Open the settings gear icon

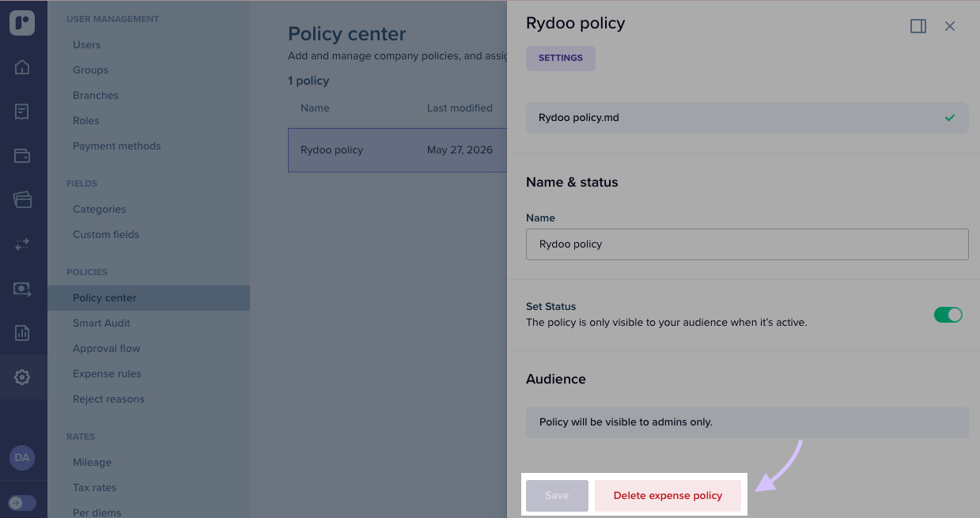22,377
